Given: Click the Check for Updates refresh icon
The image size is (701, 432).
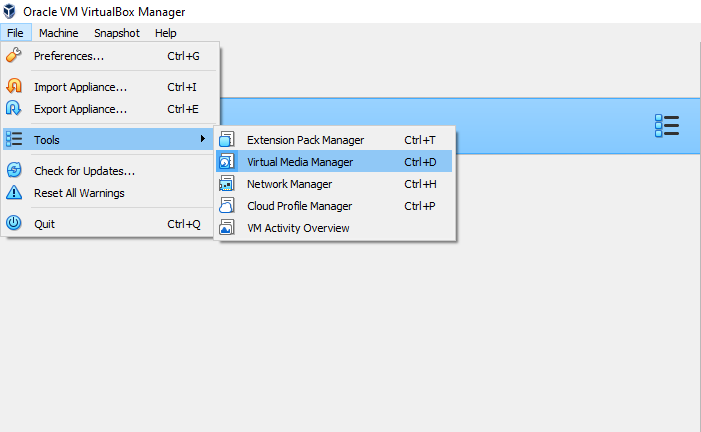Looking at the screenshot, I should point(14,170).
